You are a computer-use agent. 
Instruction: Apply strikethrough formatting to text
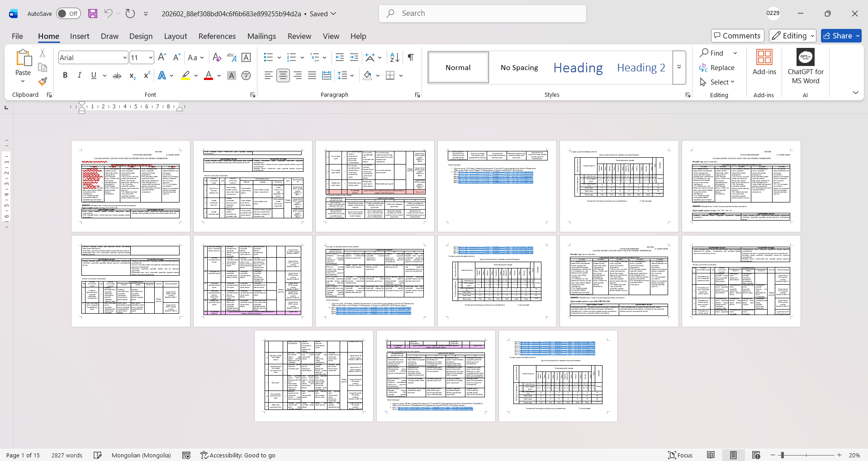pos(117,75)
